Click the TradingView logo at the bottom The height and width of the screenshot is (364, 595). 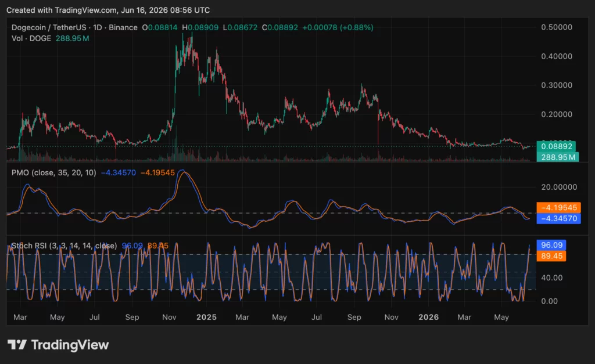tap(58, 345)
